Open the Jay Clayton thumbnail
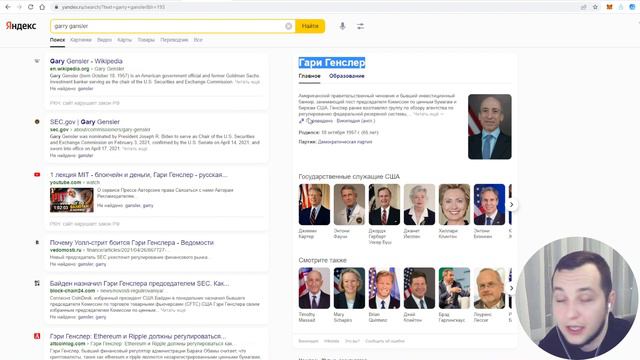 pyautogui.click(x=419, y=288)
